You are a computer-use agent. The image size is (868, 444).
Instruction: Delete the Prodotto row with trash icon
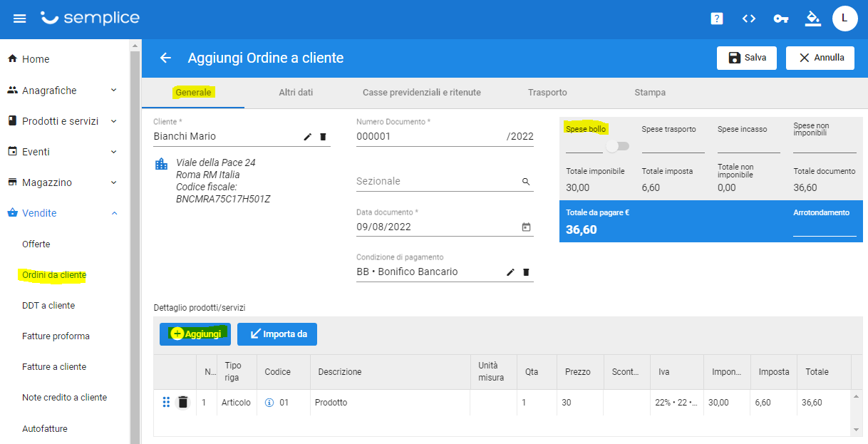pos(183,403)
